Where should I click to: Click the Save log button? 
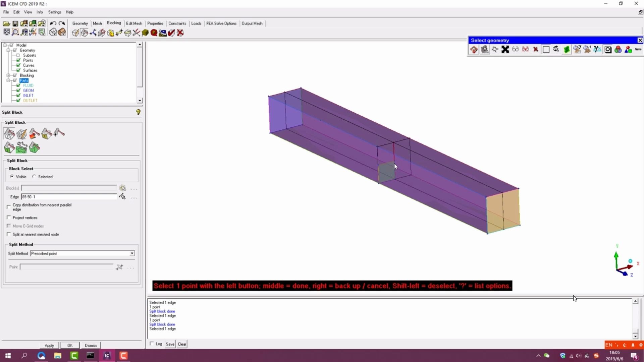(170, 344)
